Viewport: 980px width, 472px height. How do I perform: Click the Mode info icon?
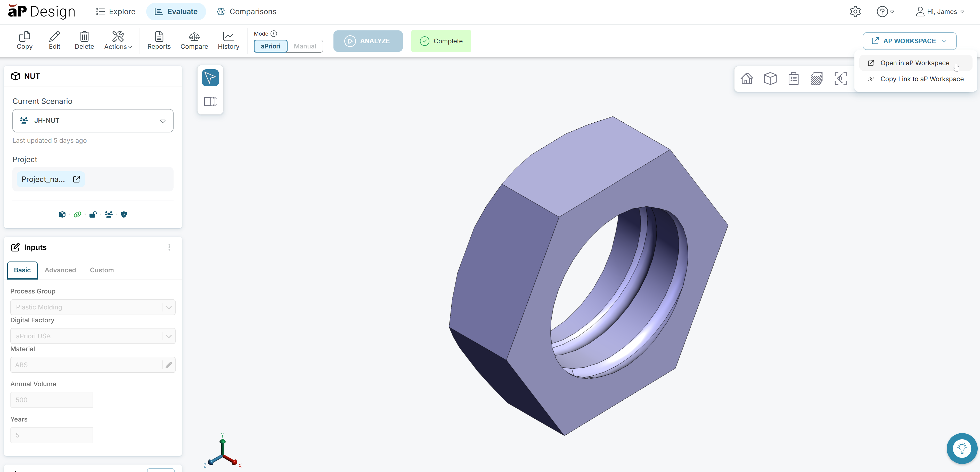coord(274,33)
